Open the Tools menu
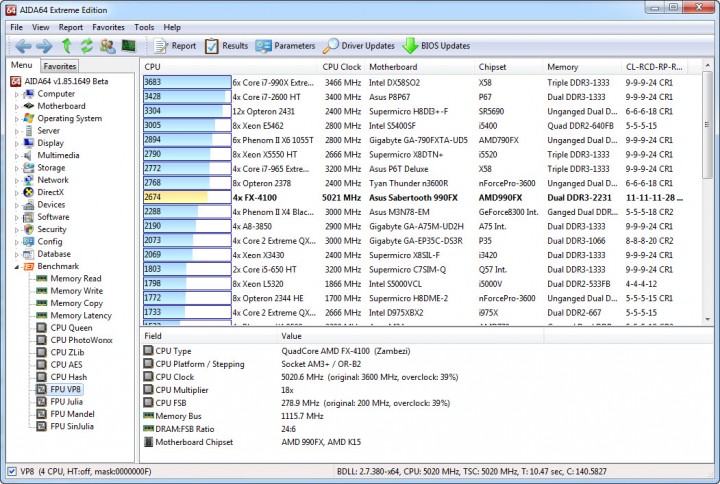The image size is (720, 484). [x=144, y=28]
